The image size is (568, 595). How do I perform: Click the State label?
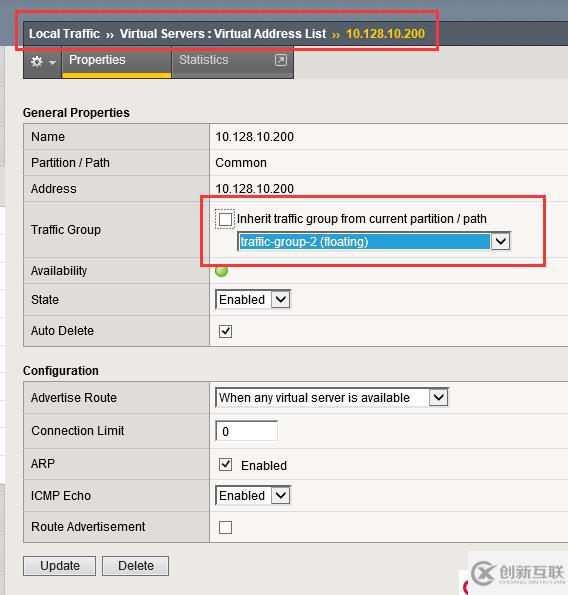[x=45, y=300]
